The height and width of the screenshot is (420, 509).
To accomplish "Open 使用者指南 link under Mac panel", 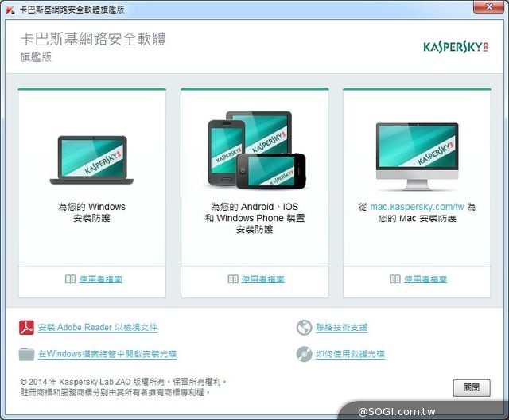I will pos(425,280).
